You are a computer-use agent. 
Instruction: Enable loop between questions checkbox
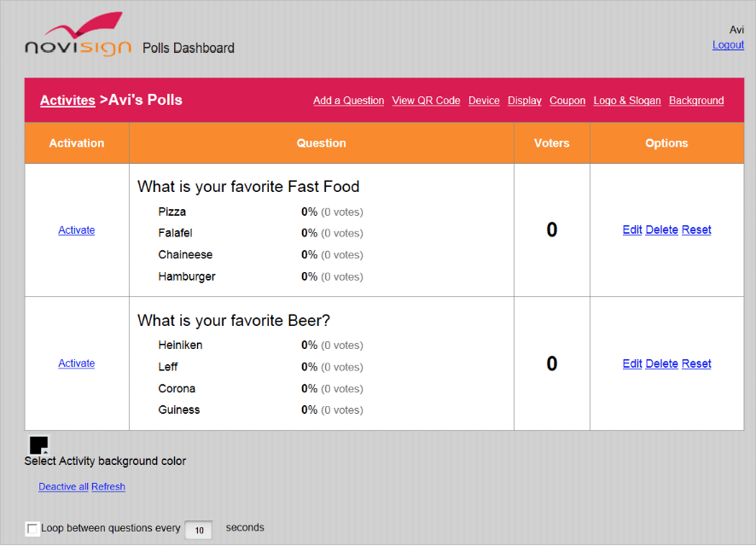[x=32, y=529]
